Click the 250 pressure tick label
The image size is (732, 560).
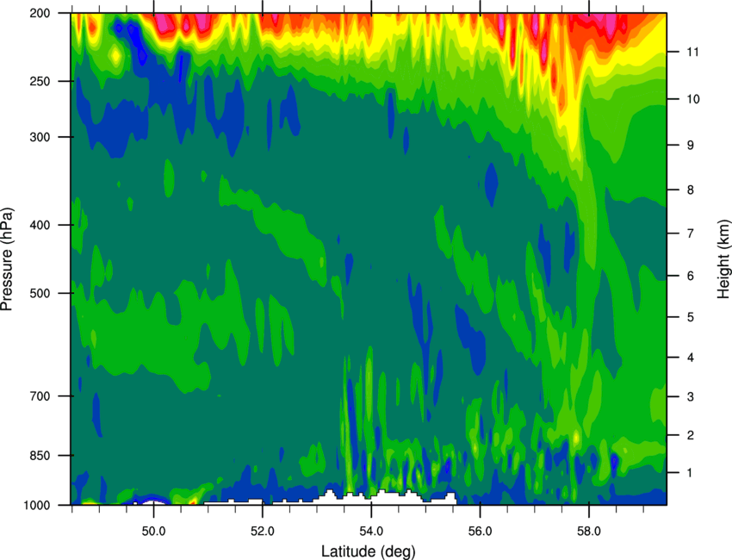tap(40, 81)
